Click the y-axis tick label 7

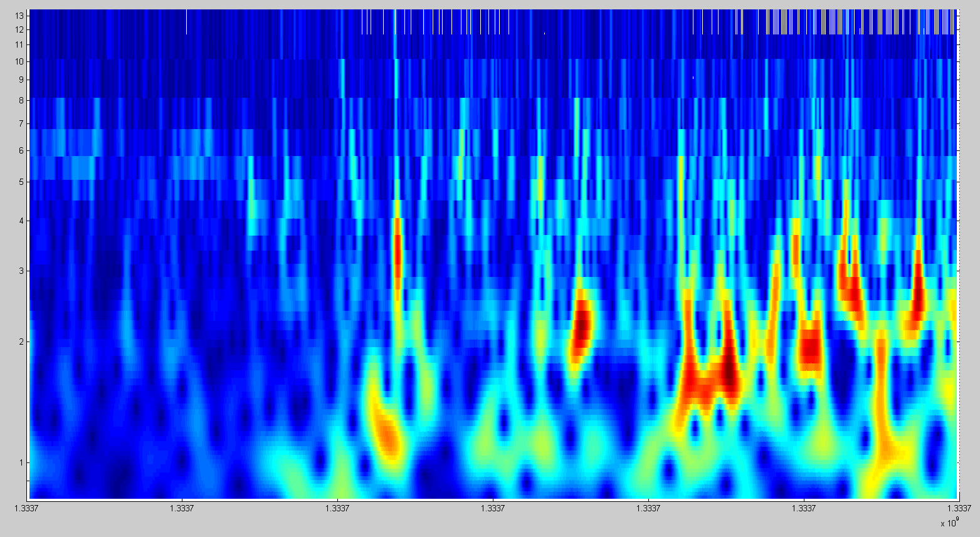(21, 123)
